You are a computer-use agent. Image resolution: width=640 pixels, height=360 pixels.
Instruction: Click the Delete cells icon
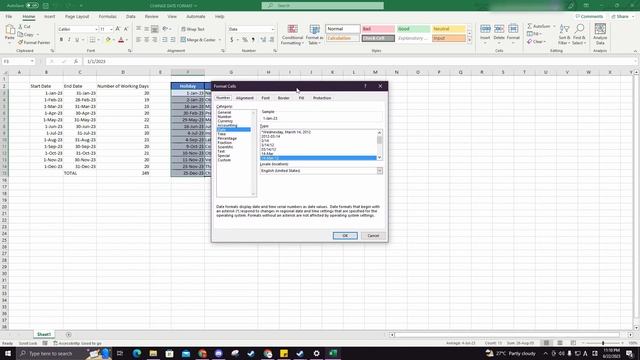(x=499, y=29)
